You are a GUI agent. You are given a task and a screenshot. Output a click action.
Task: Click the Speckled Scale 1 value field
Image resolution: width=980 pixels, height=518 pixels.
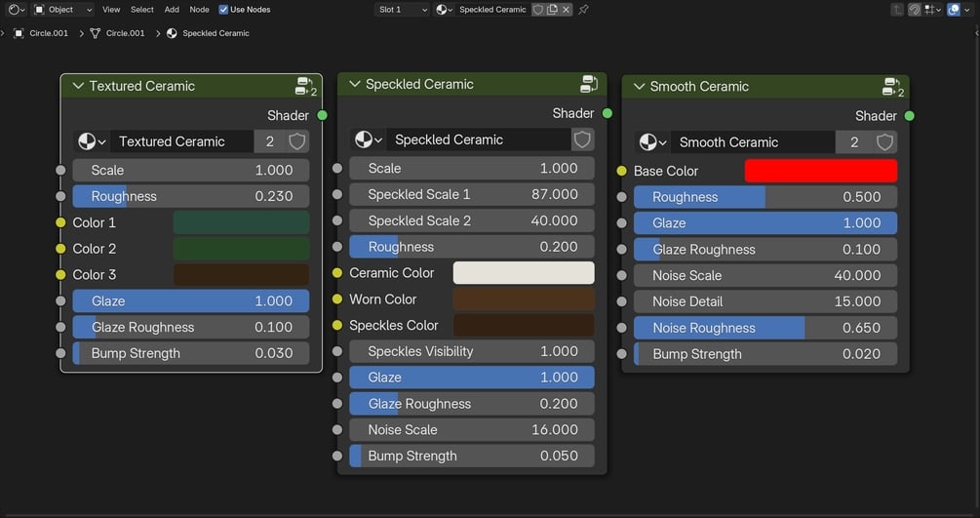tap(472, 194)
